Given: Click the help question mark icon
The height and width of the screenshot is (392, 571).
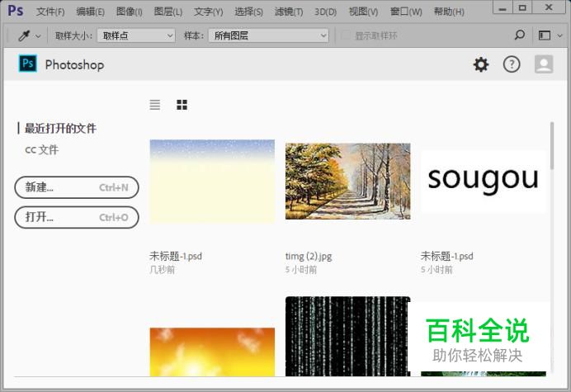Looking at the screenshot, I should (x=512, y=65).
